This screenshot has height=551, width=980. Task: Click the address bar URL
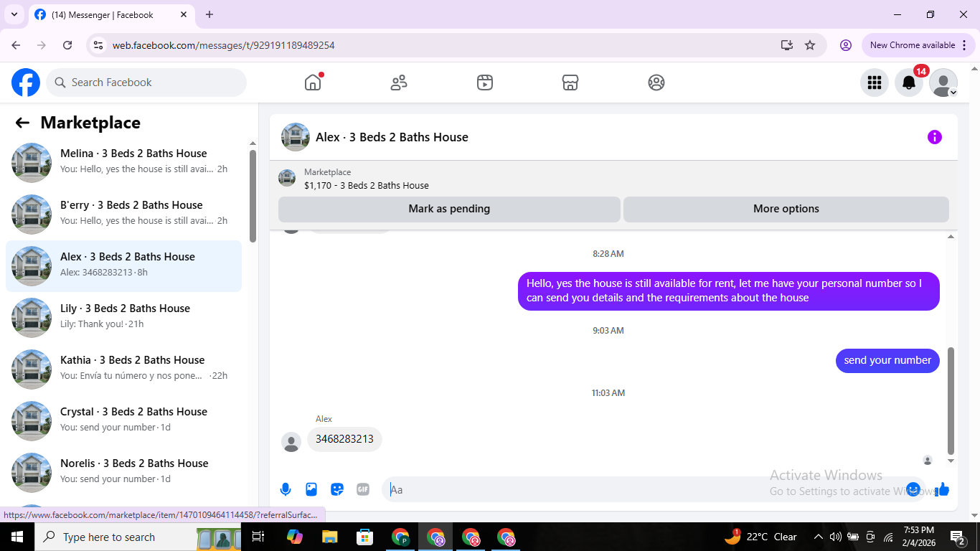tap(223, 45)
